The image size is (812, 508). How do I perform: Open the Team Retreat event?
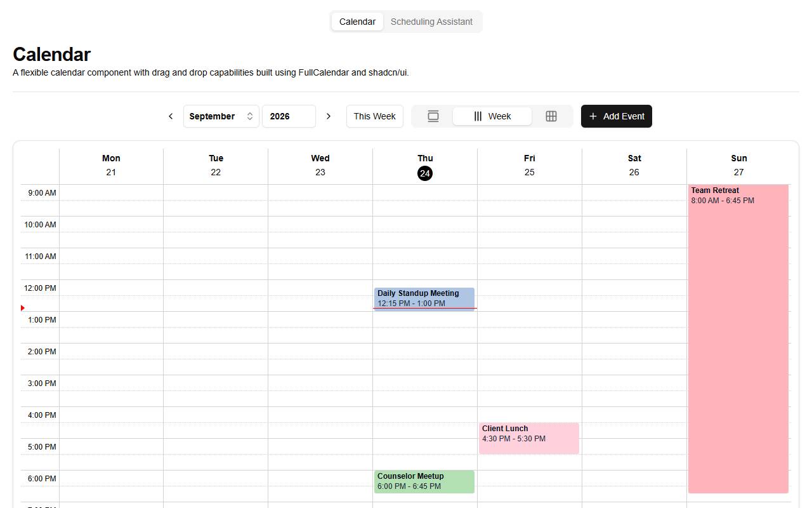[x=738, y=339]
